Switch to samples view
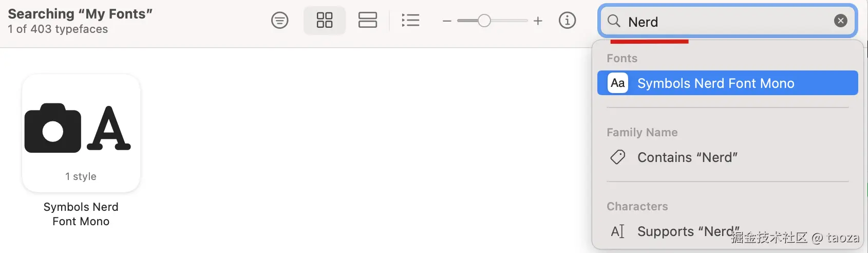Viewport: 868px width, 253px height. click(x=368, y=21)
